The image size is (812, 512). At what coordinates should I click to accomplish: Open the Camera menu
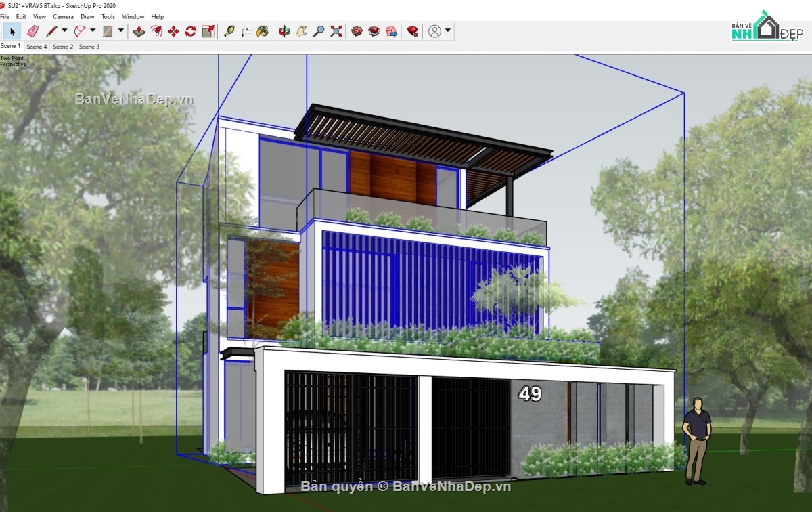tap(63, 16)
